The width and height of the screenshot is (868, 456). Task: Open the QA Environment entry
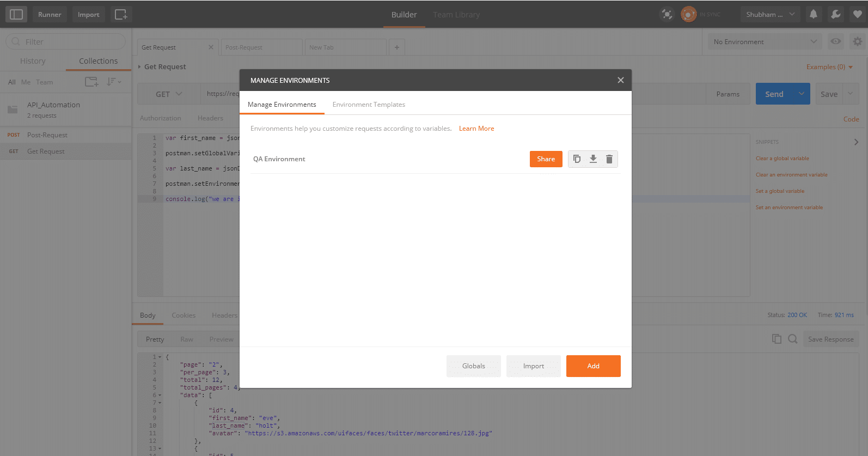coord(279,159)
